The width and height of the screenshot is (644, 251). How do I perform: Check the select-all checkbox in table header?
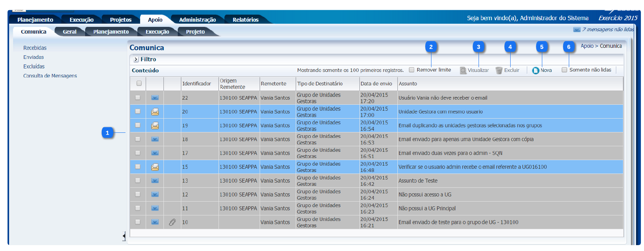(x=139, y=83)
